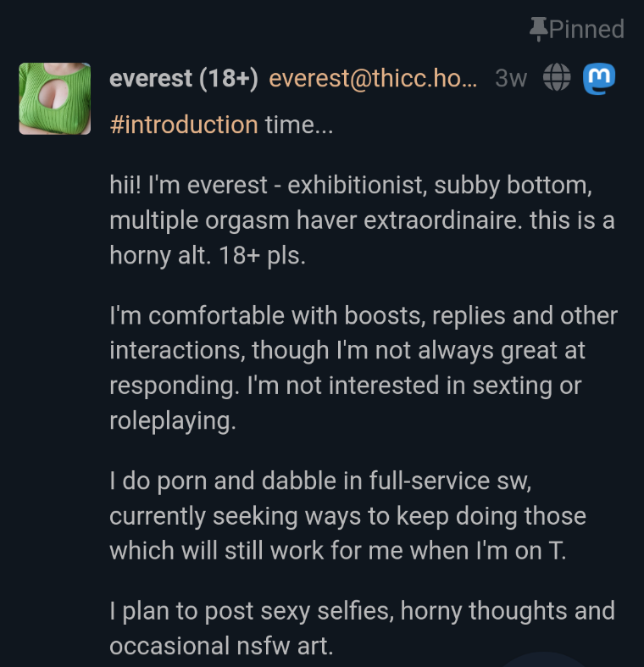This screenshot has width=644, height=667.
Task: Click the blue Mastodon logo icon
Action: point(599,78)
